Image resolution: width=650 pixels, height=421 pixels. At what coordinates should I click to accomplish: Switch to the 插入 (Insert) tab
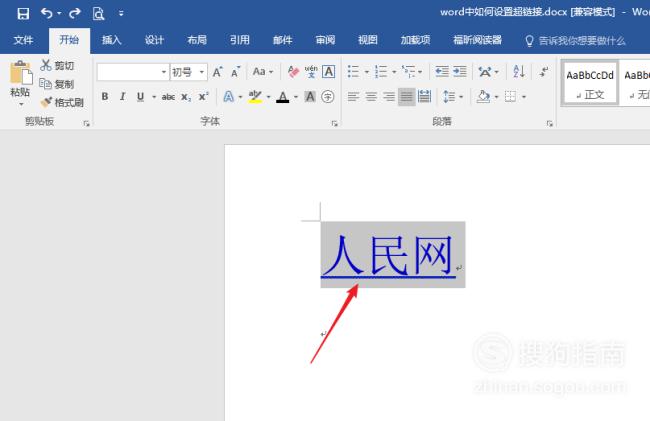point(112,40)
